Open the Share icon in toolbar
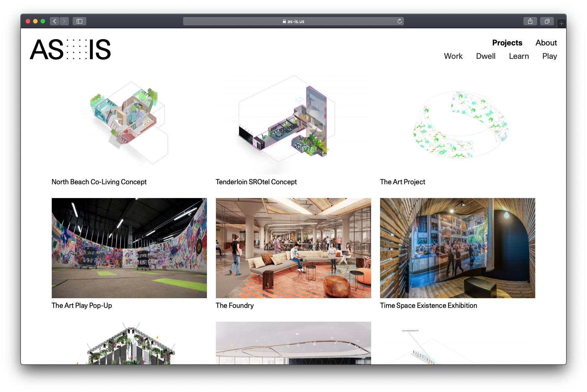The width and height of the screenshot is (587, 392). (x=530, y=21)
